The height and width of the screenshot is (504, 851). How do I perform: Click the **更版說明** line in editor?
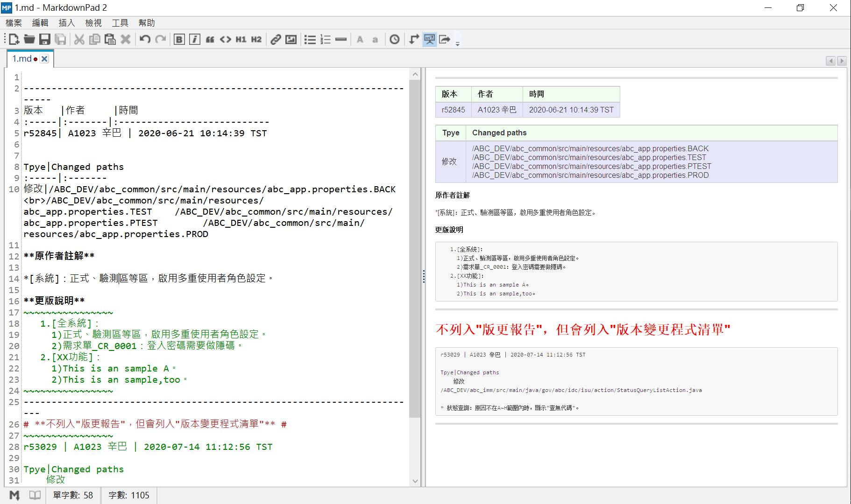pos(54,301)
